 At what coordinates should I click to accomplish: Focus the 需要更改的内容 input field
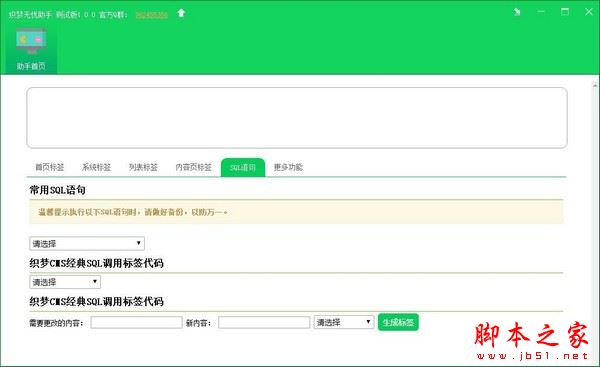pyautogui.click(x=136, y=323)
